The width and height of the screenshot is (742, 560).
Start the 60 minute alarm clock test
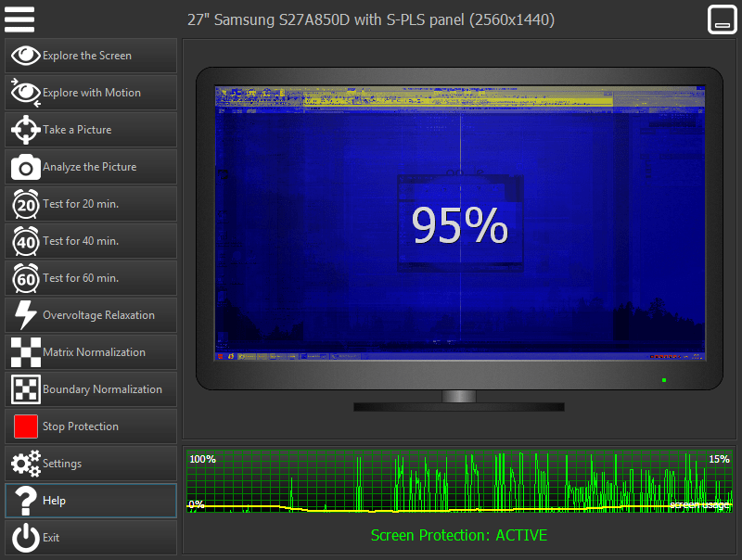tap(26, 278)
